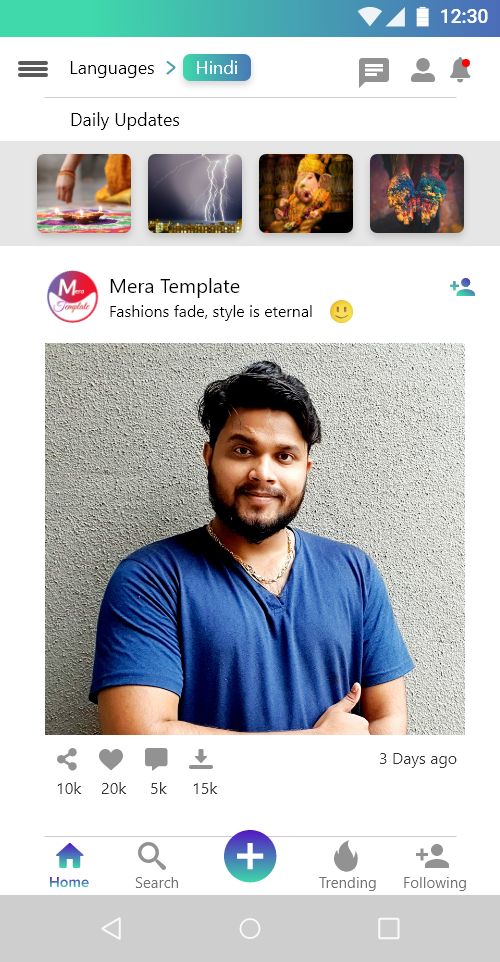Click the Languages breadcrumb label

pyautogui.click(x=112, y=68)
